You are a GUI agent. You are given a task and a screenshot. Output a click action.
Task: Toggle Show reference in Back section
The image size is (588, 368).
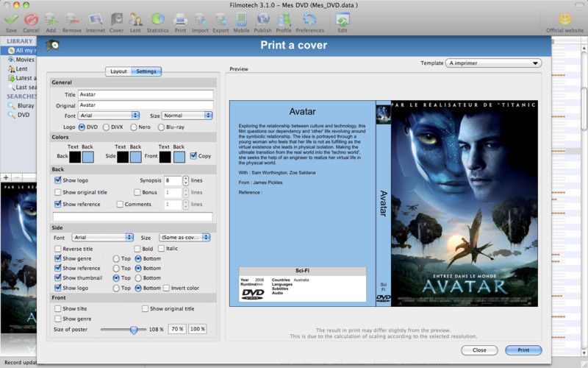coord(58,205)
